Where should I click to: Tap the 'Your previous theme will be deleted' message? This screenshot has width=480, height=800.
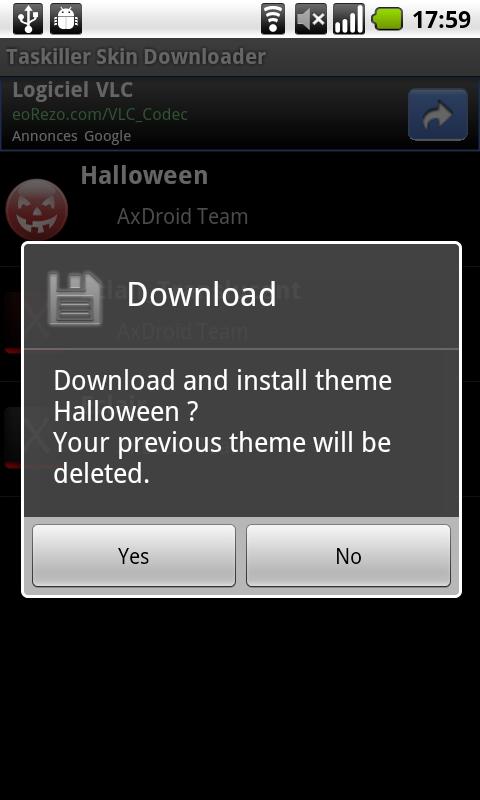click(x=222, y=459)
